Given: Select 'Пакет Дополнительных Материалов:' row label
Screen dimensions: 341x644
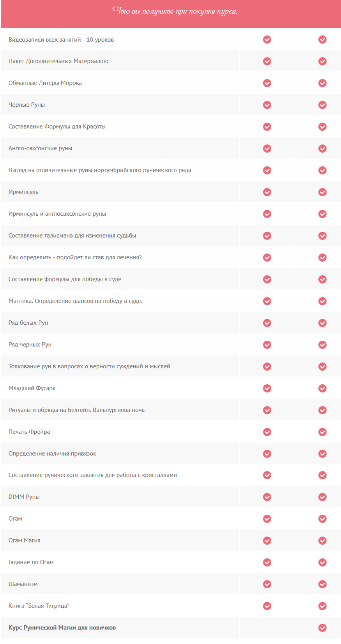Looking at the screenshot, I should (58, 61).
